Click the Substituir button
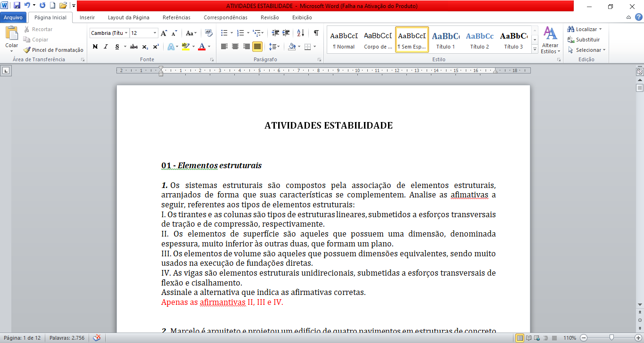 (x=584, y=40)
